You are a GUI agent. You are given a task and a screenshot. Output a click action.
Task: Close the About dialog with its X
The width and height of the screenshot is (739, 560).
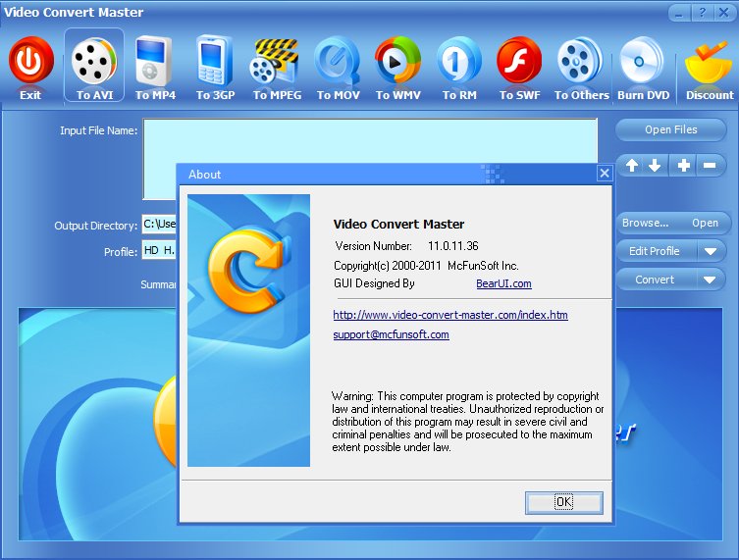pyautogui.click(x=605, y=174)
